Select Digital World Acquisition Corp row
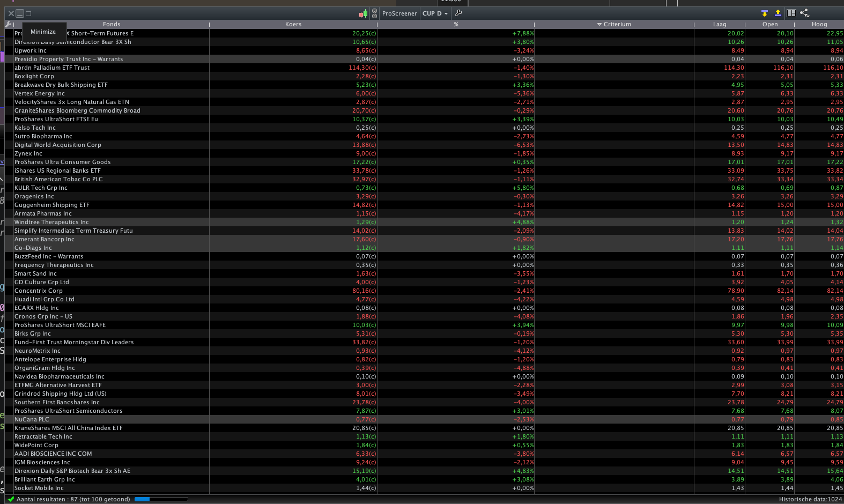 tap(425, 145)
